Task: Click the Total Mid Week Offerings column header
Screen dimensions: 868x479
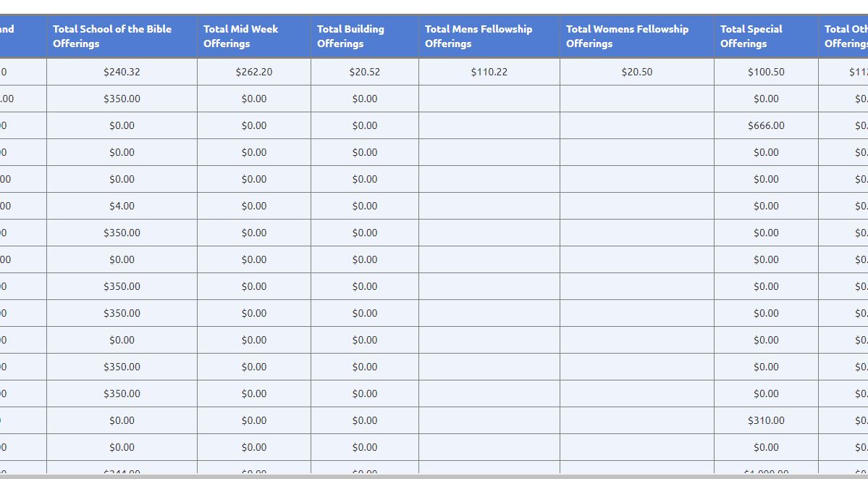Action: click(x=240, y=36)
